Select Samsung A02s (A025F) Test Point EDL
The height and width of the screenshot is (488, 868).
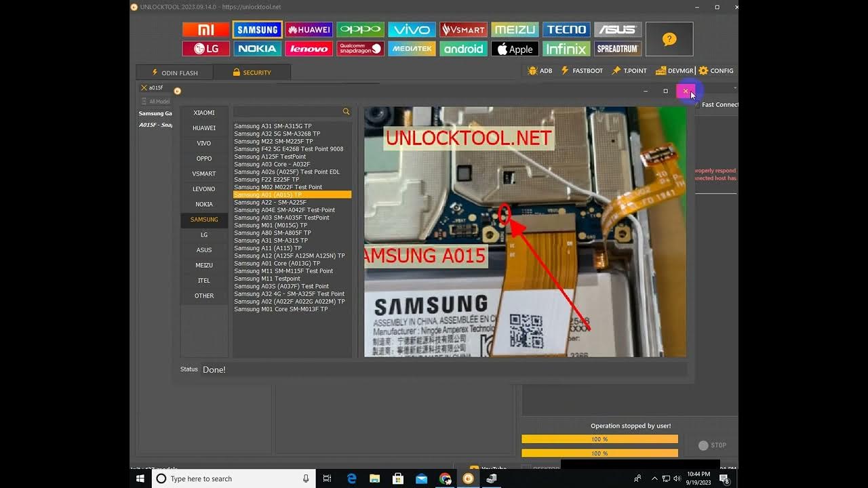pos(292,172)
